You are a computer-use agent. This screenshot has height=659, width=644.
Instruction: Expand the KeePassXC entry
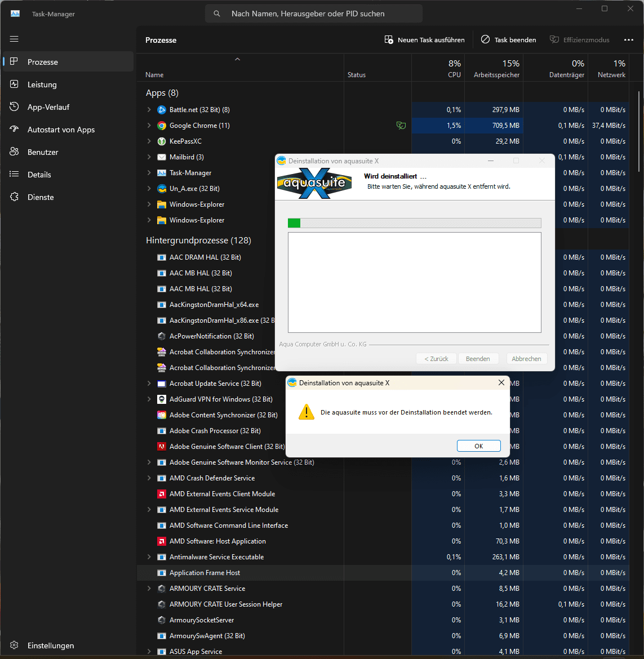[149, 141]
